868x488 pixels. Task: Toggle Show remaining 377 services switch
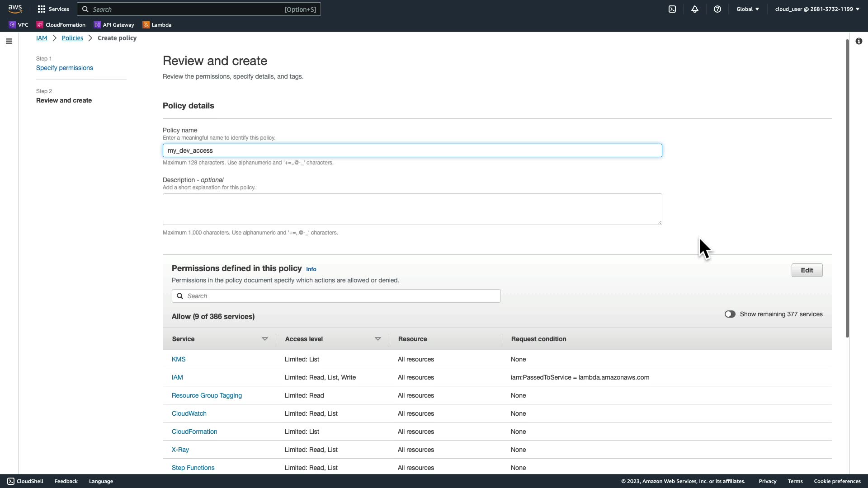pyautogui.click(x=730, y=314)
